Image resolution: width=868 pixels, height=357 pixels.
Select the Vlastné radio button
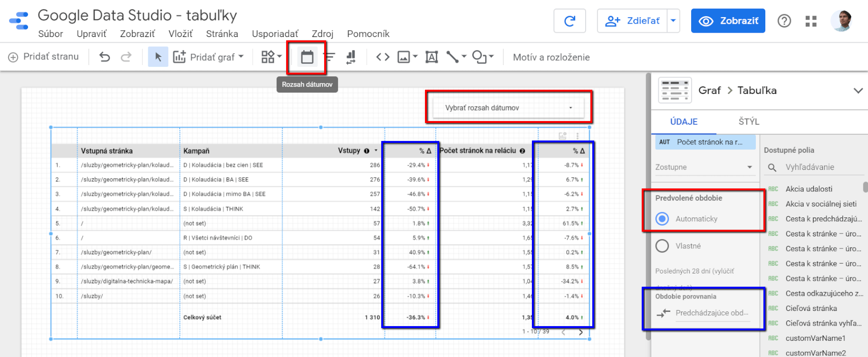[x=662, y=246]
